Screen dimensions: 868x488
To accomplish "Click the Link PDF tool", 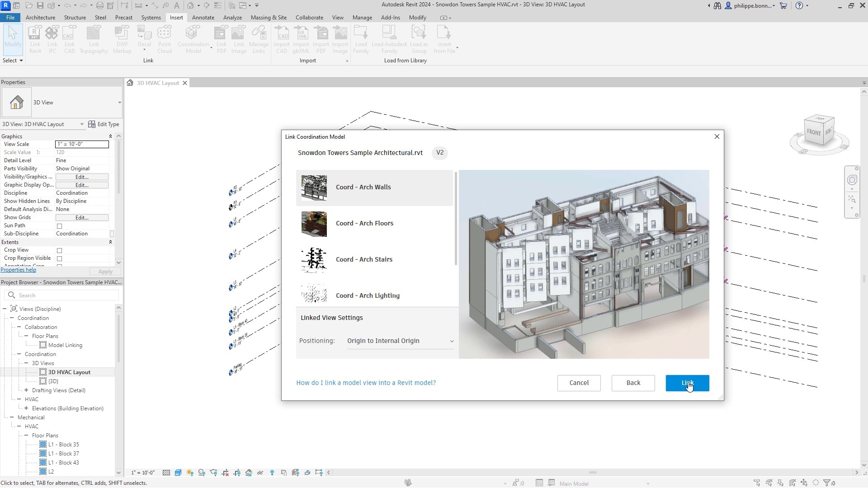I will click(x=222, y=39).
